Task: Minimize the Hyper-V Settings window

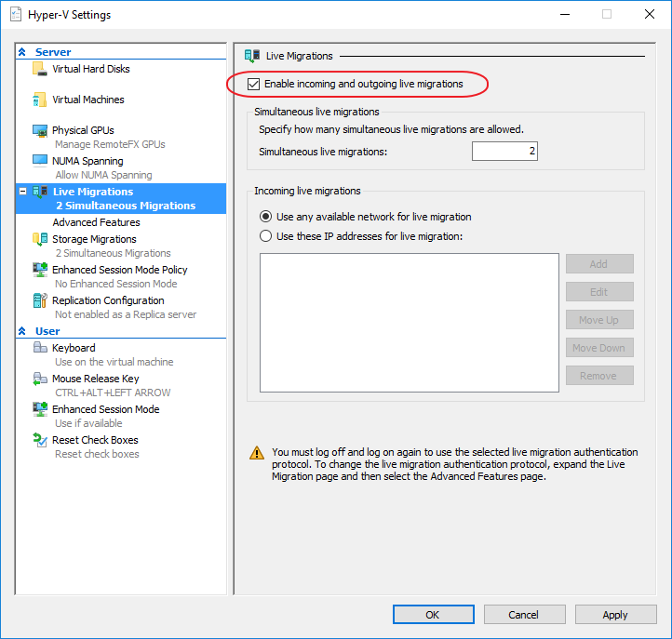Action: (x=565, y=14)
